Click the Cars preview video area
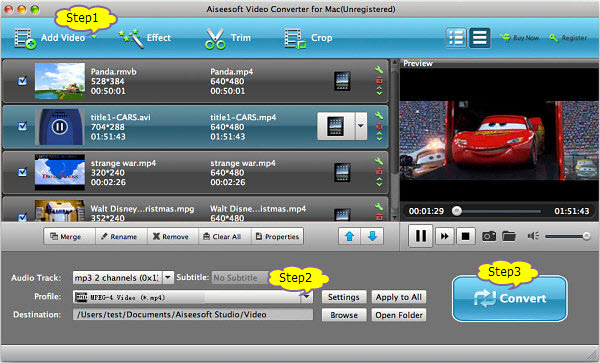Viewport: 600px width, 363px height. click(x=499, y=141)
